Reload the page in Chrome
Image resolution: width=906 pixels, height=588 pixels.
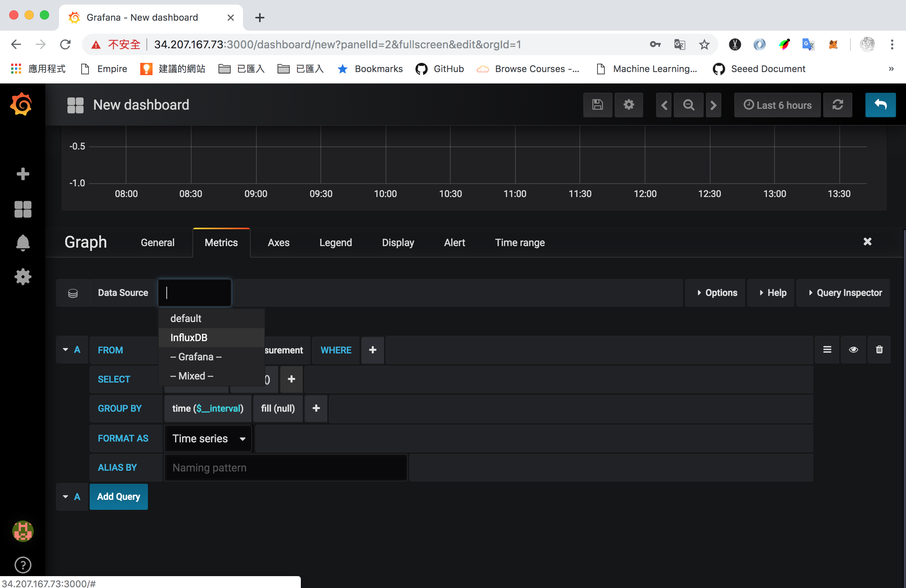(x=66, y=44)
